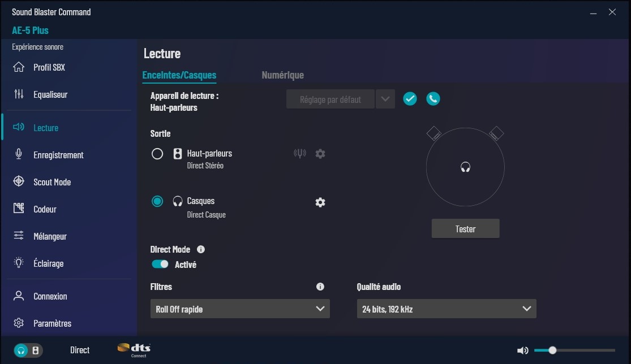Close the Sound Blaster Command window
The image size is (631, 364).
click(x=612, y=12)
